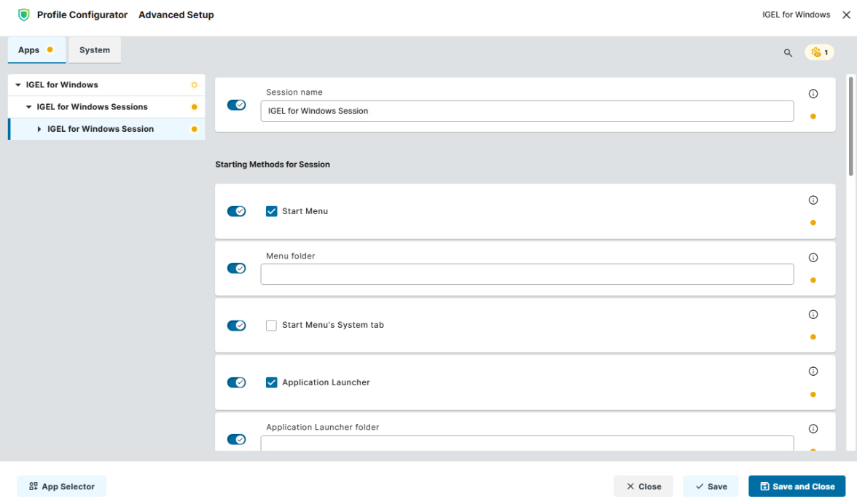Switch to the System tab
Viewport: 857px width, 504px height.
click(x=94, y=50)
